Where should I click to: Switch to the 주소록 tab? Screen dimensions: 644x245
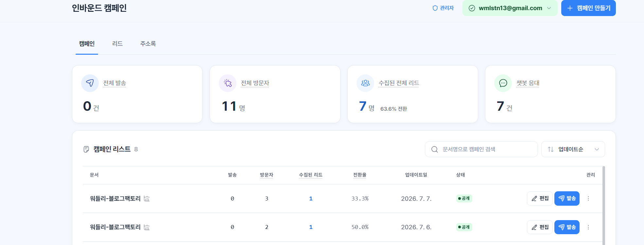(x=148, y=44)
